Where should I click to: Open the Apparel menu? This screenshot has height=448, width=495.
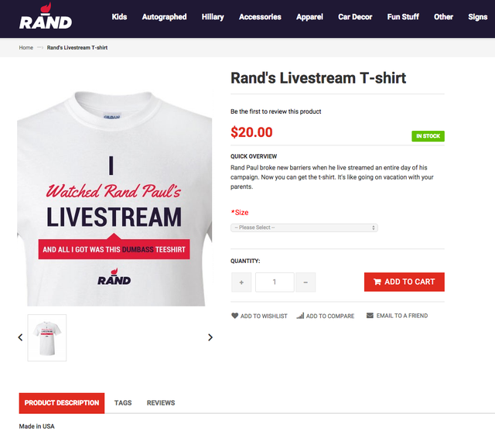click(x=309, y=17)
